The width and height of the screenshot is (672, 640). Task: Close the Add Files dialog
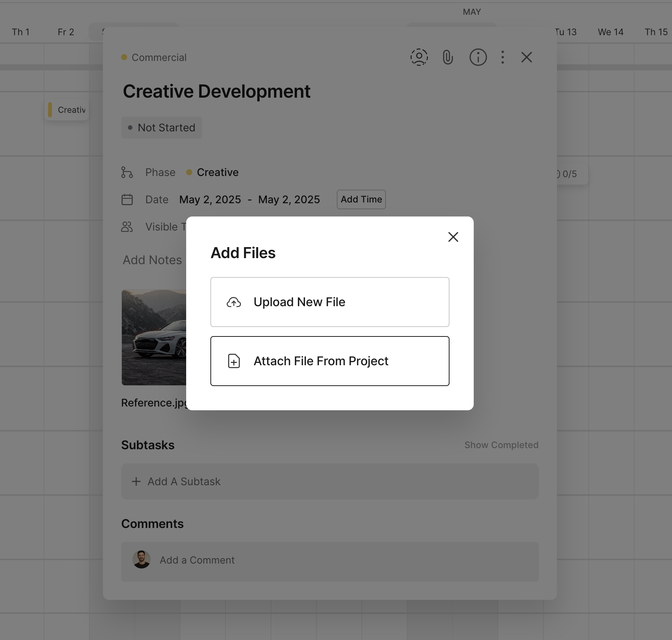pos(453,237)
